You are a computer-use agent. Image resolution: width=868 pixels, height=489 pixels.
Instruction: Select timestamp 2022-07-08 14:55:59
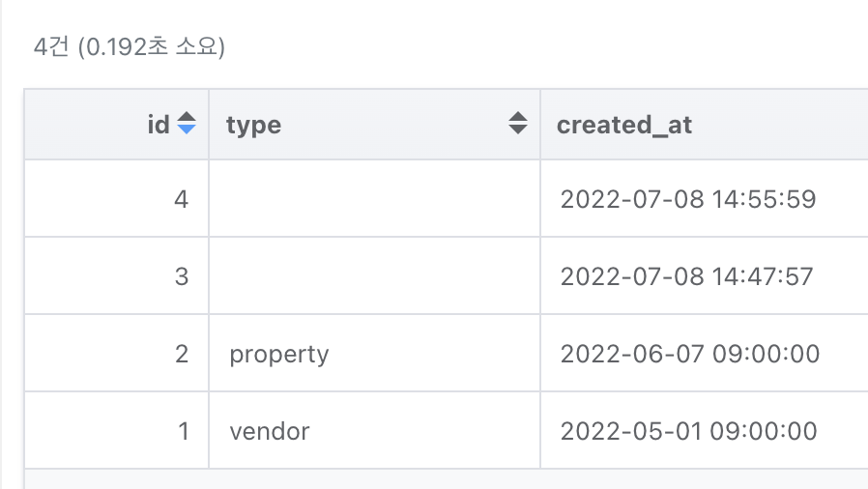click(688, 199)
